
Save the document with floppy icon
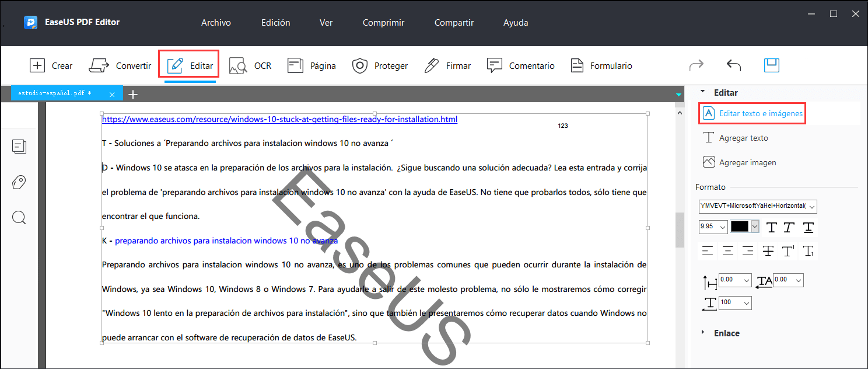coord(771,65)
